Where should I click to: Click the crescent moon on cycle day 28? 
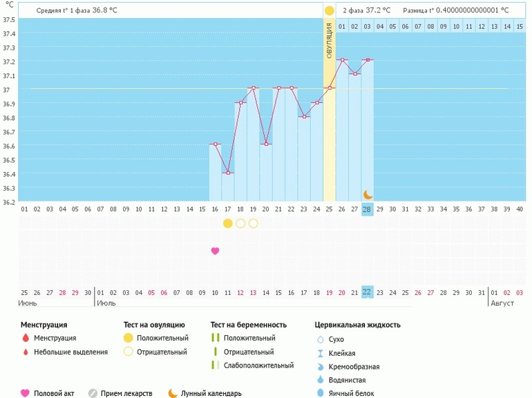[x=368, y=195]
